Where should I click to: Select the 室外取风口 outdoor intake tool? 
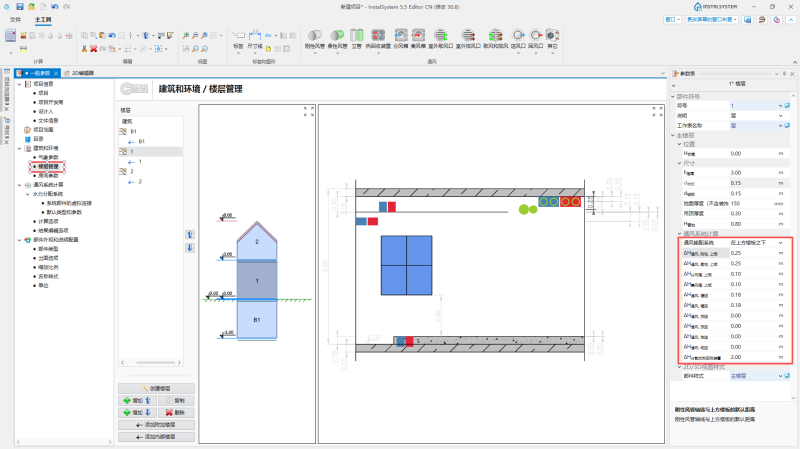pos(440,39)
